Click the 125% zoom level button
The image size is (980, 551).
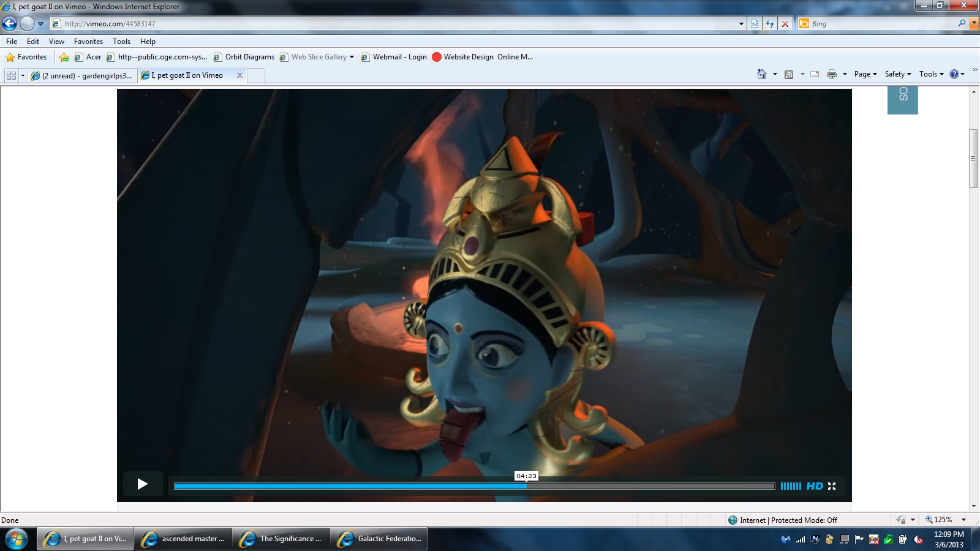tap(939, 520)
